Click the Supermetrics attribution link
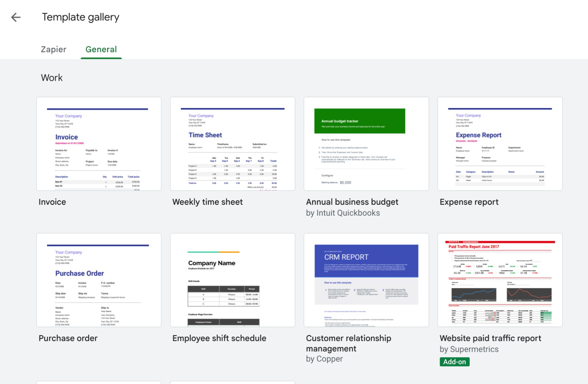The height and width of the screenshot is (384, 588). 469,349
